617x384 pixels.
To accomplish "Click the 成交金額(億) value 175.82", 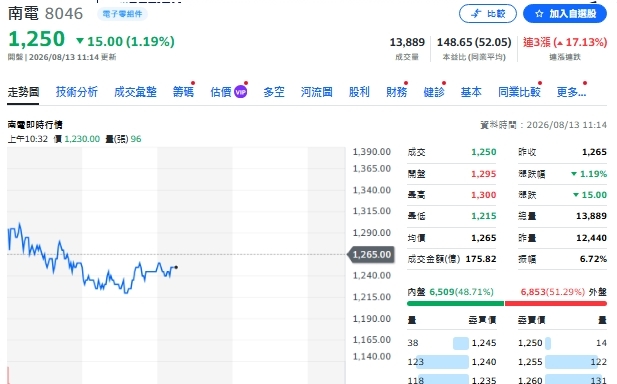I will tap(481, 259).
